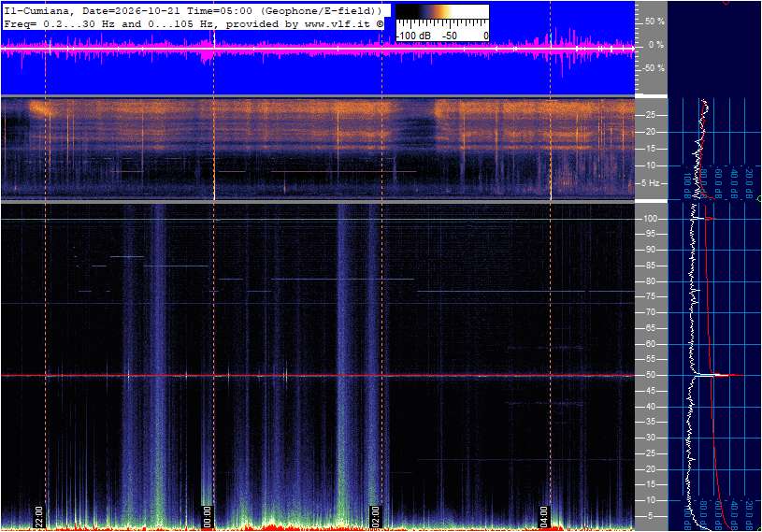Click the '5 Hz' label on the geophone axis

651,183
